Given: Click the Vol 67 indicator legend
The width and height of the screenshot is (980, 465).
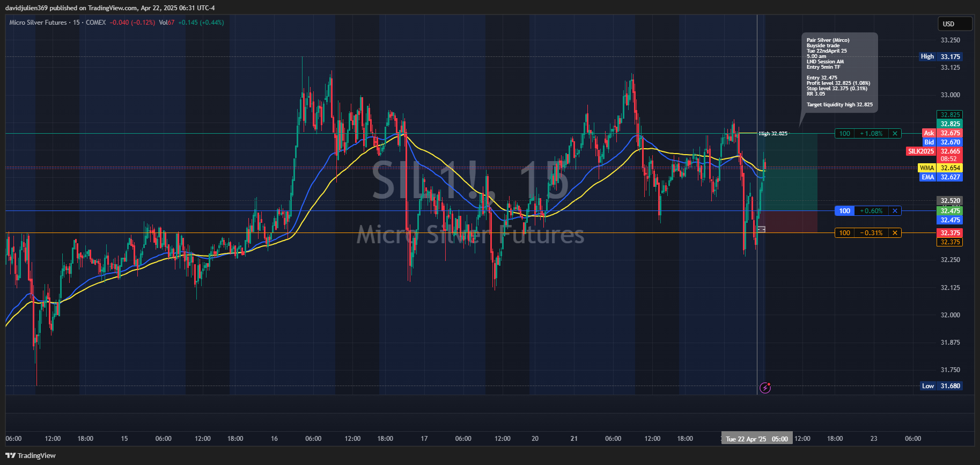Looking at the screenshot, I should click(x=167, y=23).
